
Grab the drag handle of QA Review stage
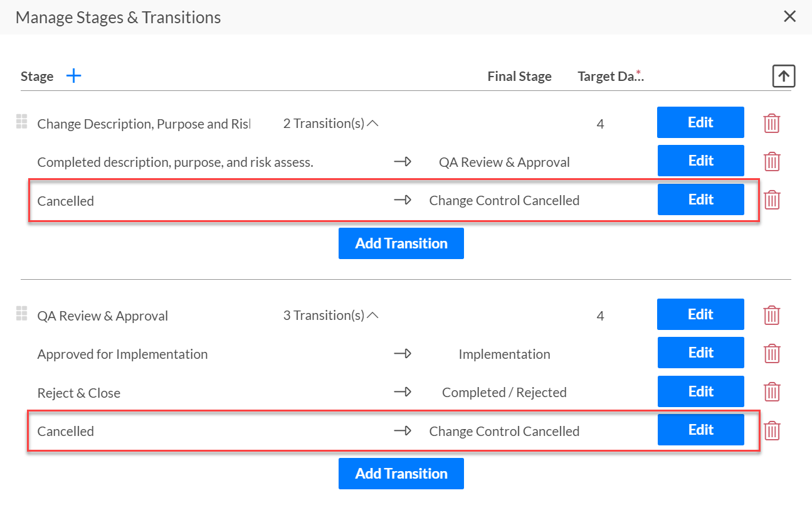(22, 313)
